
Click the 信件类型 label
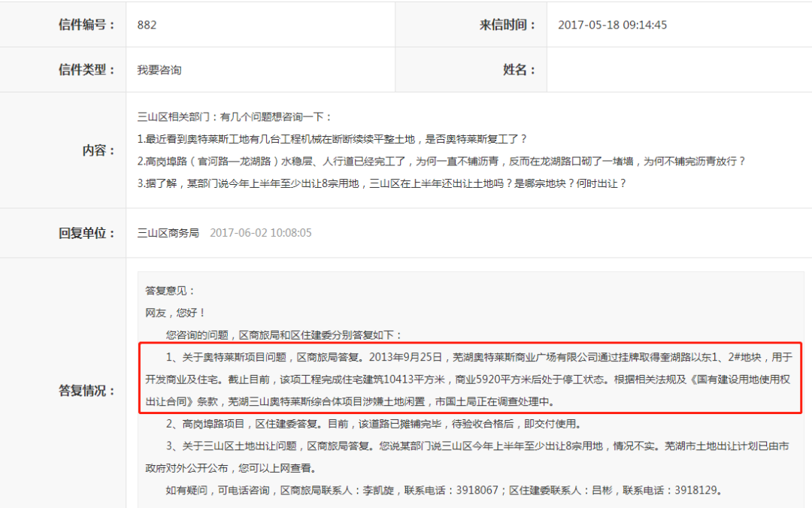86,70
